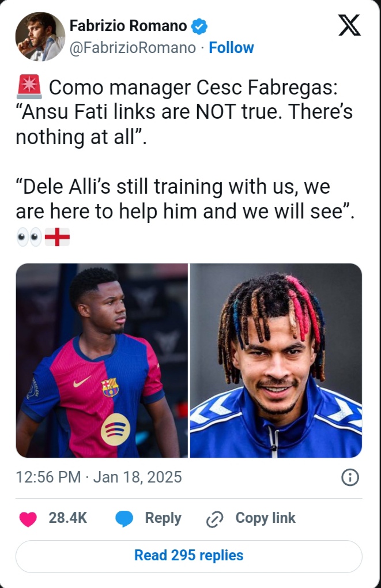Open Read 295 replies
Screen dimensions: 381x588
point(189,556)
